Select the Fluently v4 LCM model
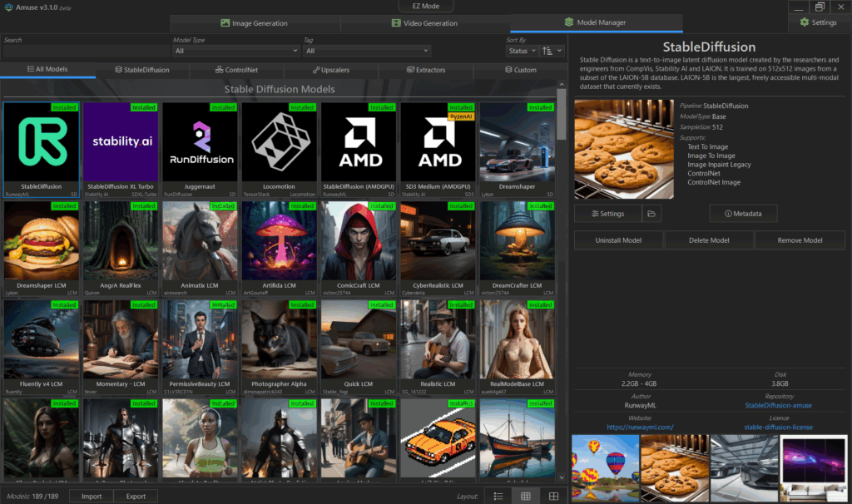Screen dimensions: 852x504 pyautogui.click(x=42, y=348)
